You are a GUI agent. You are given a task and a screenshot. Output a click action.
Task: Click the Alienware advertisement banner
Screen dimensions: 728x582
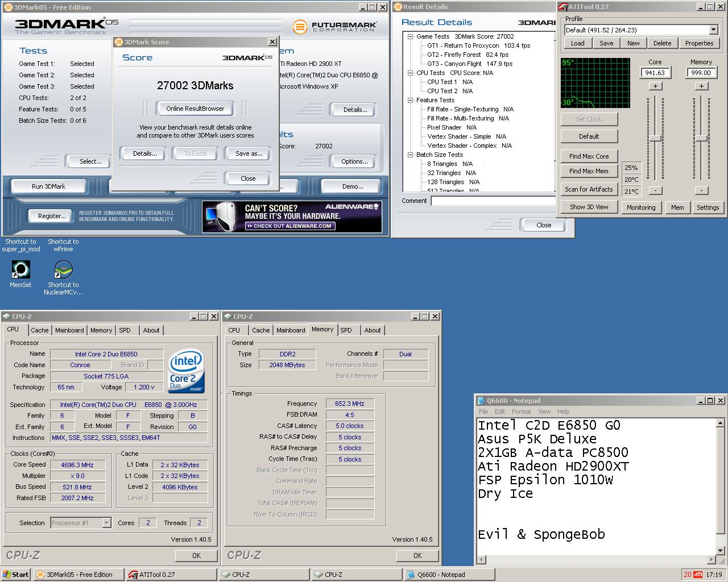(x=292, y=217)
